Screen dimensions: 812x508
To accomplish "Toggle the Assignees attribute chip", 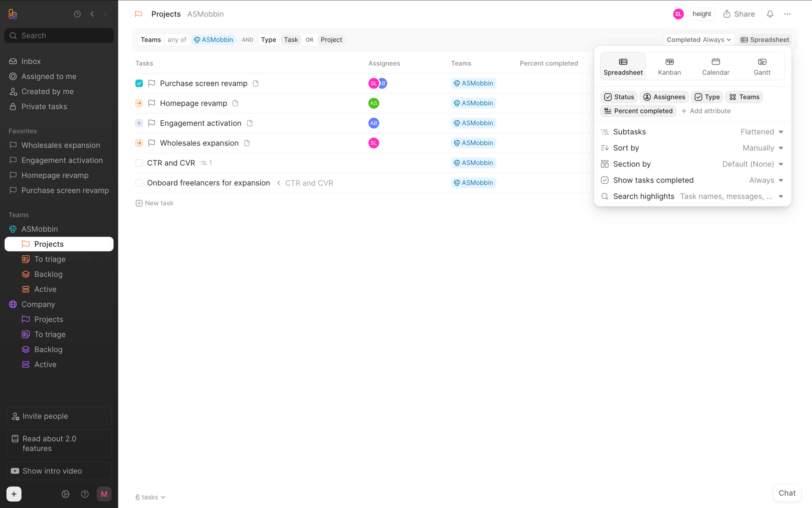I will pos(664,97).
